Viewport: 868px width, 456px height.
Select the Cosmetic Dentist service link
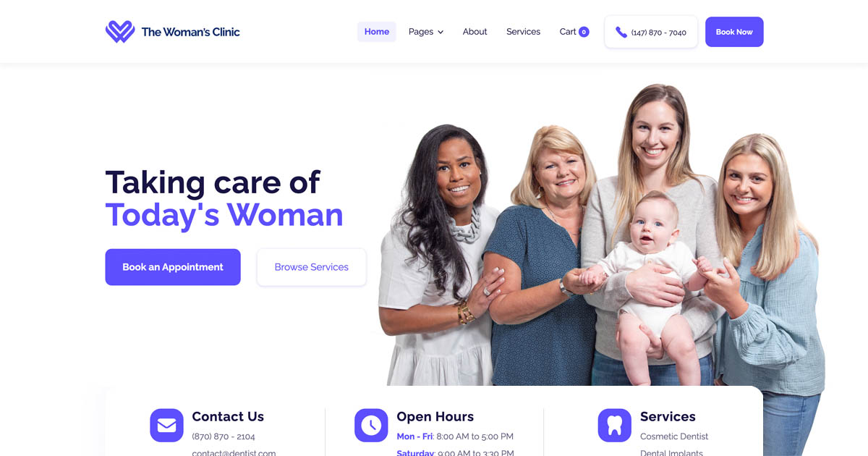(x=674, y=436)
